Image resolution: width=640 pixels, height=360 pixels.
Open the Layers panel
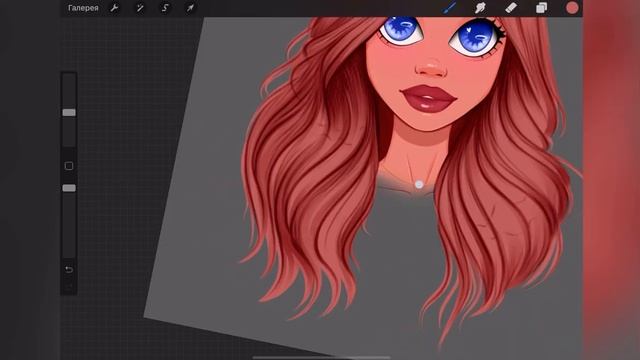(x=541, y=8)
